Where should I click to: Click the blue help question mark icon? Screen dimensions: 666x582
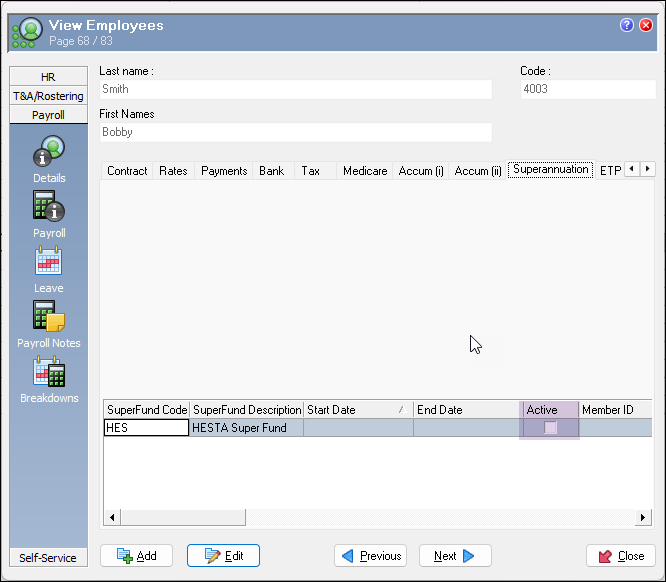click(x=626, y=25)
